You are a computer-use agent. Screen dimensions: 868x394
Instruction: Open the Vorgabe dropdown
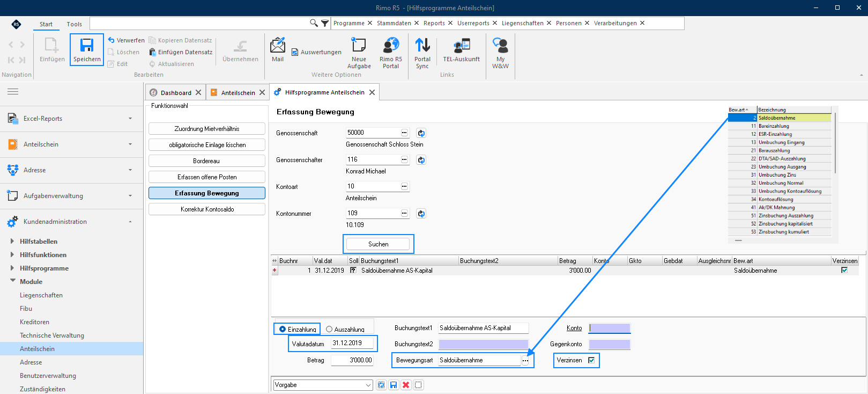[x=368, y=385]
